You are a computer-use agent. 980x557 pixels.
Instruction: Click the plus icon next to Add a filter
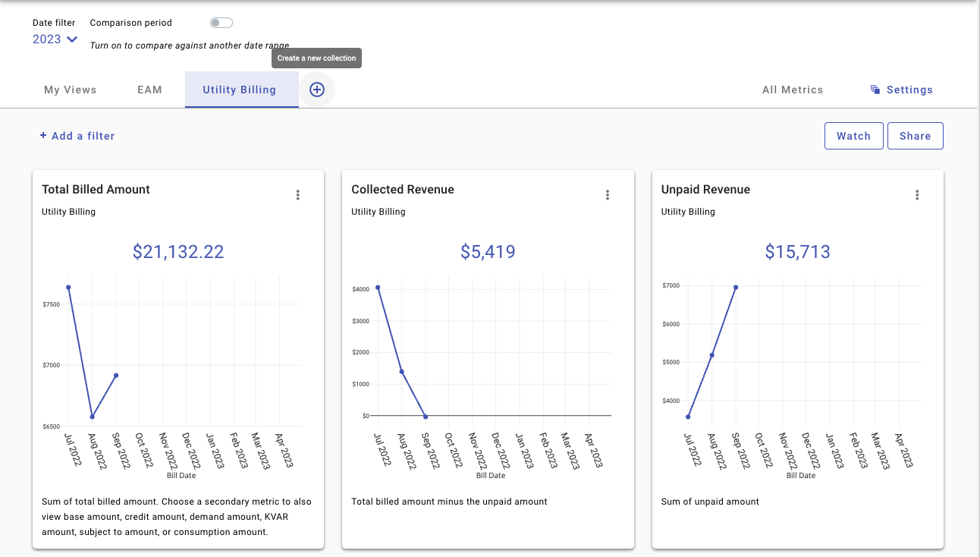[x=42, y=135]
